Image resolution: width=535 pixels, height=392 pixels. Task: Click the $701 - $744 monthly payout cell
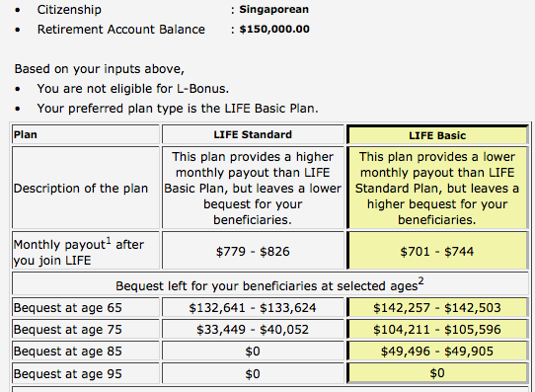[437, 252]
